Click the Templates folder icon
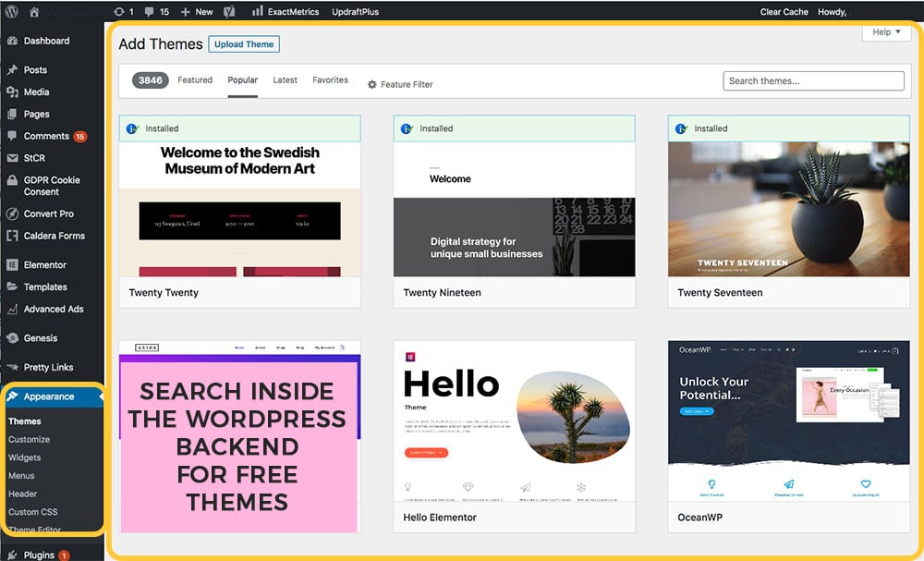The height and width of the screenshot is (561, 924). (12, 287)
